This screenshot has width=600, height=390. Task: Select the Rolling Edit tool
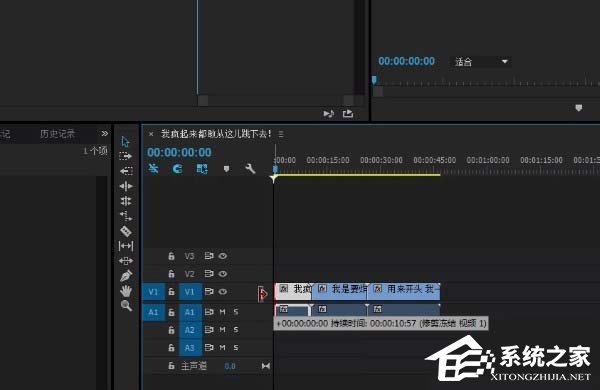click(x=126, y=201)
